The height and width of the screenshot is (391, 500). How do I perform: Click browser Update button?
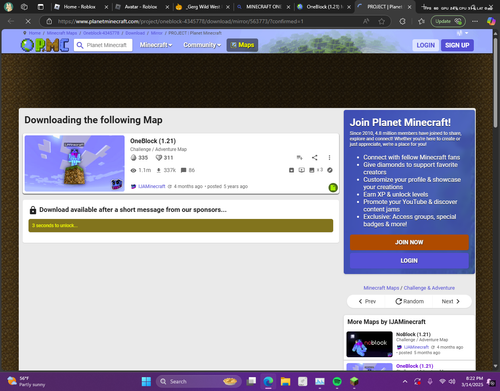[x=448, y=21]
